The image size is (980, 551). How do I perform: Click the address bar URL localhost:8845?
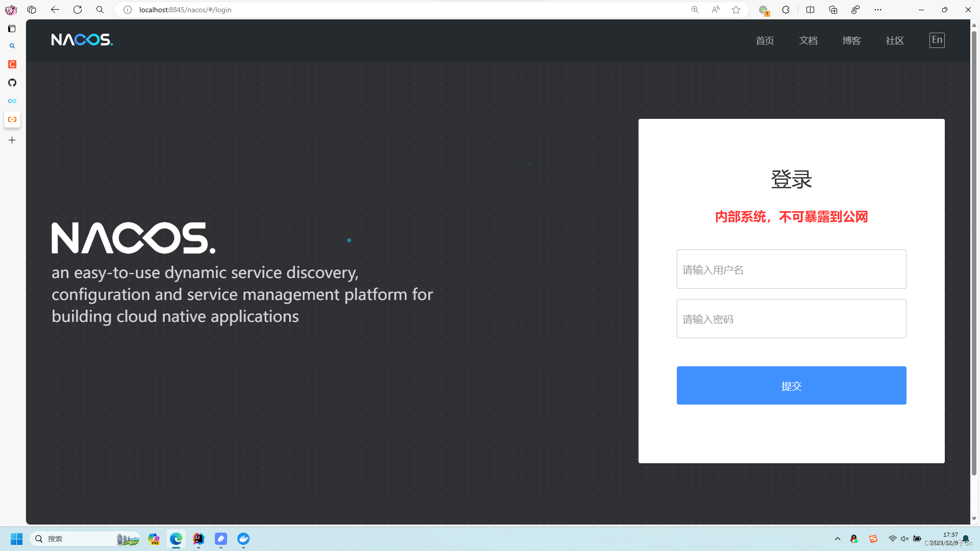185,10
